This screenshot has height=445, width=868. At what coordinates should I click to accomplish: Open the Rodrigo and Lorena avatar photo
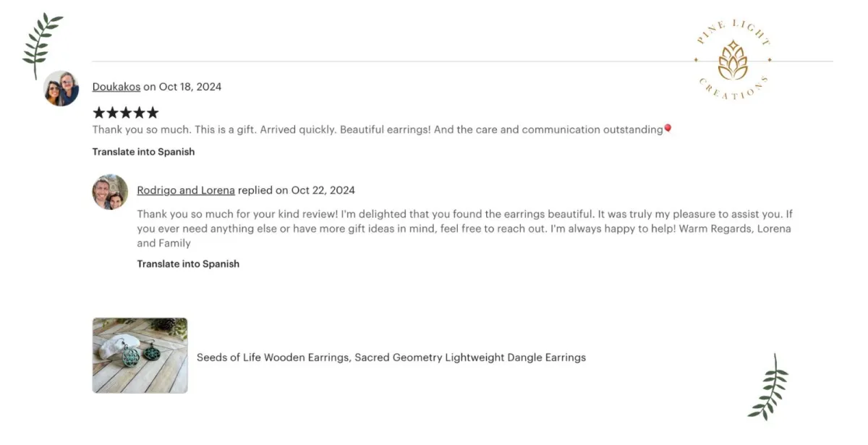point(110,192)
